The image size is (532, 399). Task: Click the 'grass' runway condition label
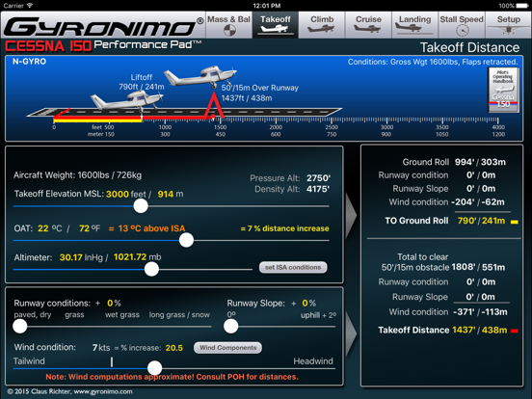[x=74, y=315]
